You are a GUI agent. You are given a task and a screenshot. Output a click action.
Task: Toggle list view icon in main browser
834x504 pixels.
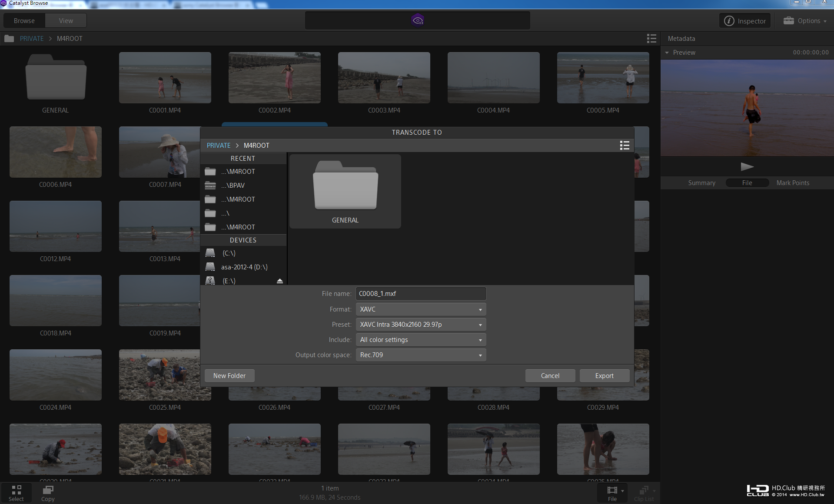(x=651, y=39)
